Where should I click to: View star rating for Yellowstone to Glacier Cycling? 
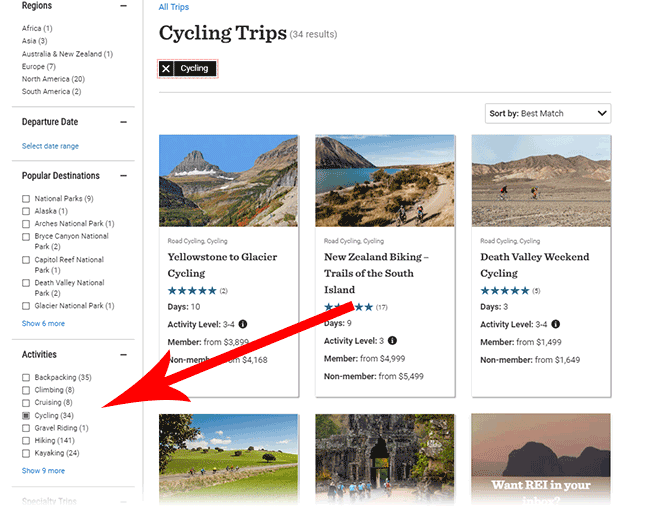192,291
